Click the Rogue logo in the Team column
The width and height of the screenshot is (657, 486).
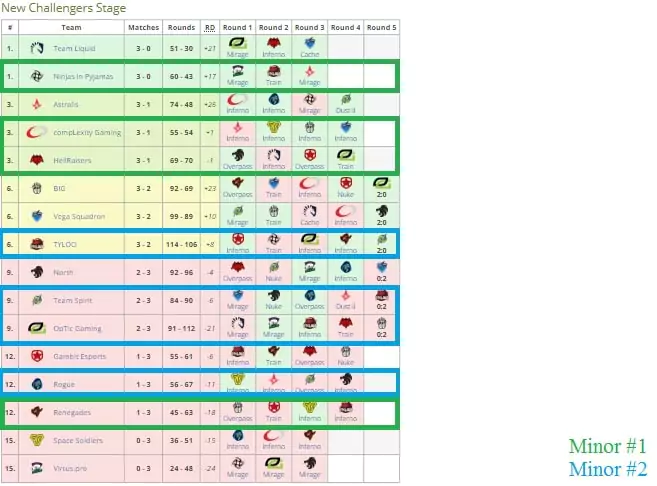(x=37, y=384)
